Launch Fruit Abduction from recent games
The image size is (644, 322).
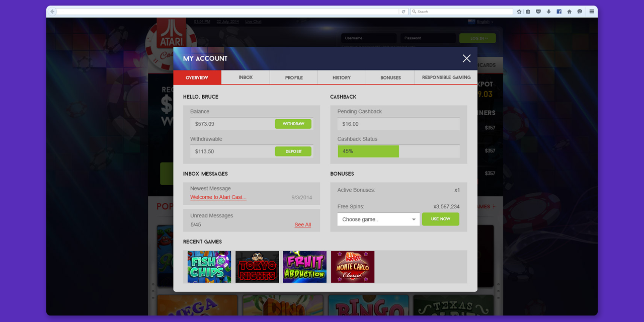pyautogui.click(x=305, y=267)
